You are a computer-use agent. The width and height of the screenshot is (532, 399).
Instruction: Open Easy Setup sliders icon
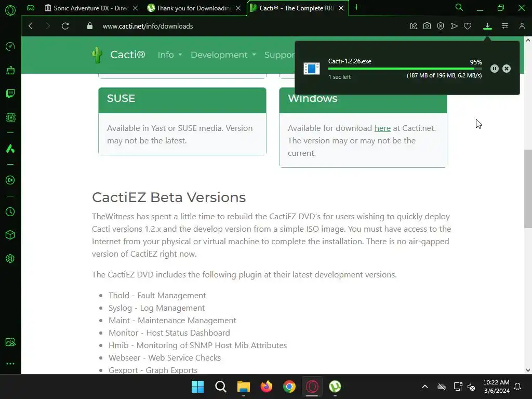(505, 26)
